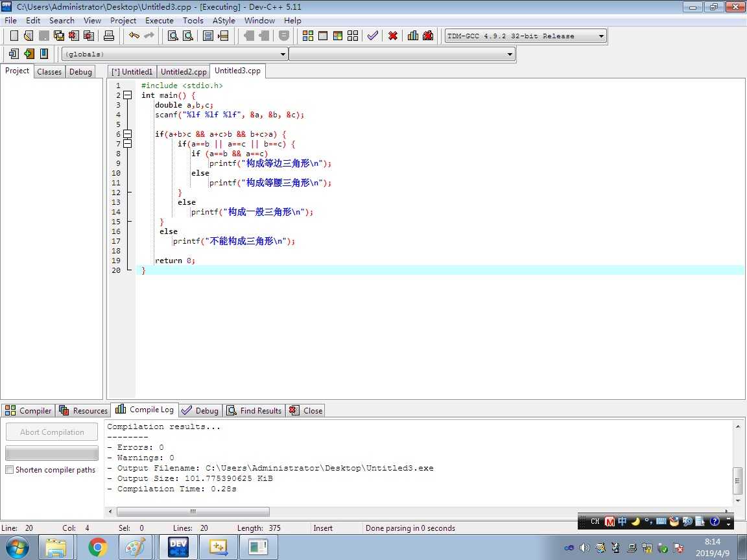Open the Find Results bottom tab
Screen dimensions: 747x560
coord(254,410)
